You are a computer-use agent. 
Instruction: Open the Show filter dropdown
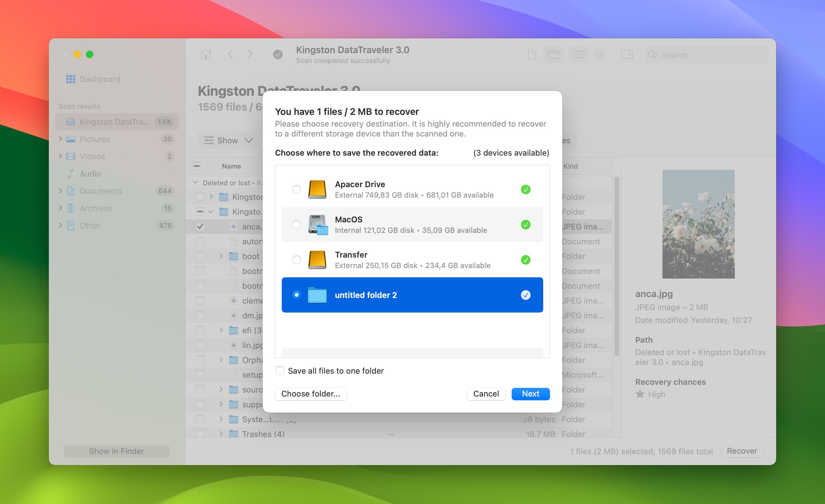[228, 141]
